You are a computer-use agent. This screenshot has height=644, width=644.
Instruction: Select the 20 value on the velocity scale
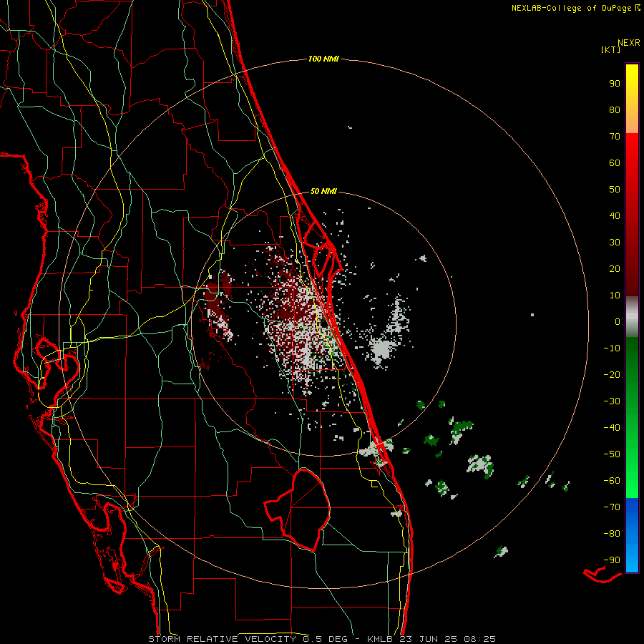615,269
